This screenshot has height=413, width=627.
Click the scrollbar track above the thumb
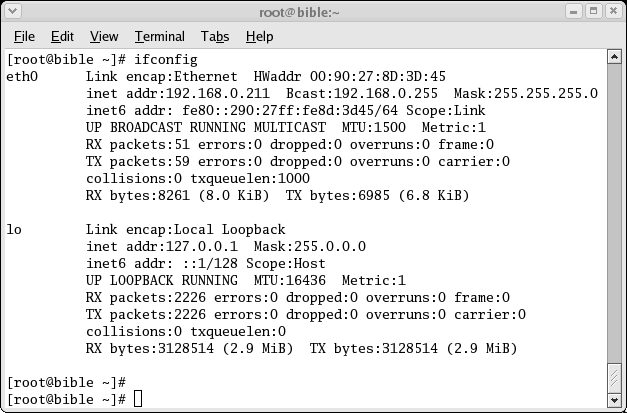[614, 213]
